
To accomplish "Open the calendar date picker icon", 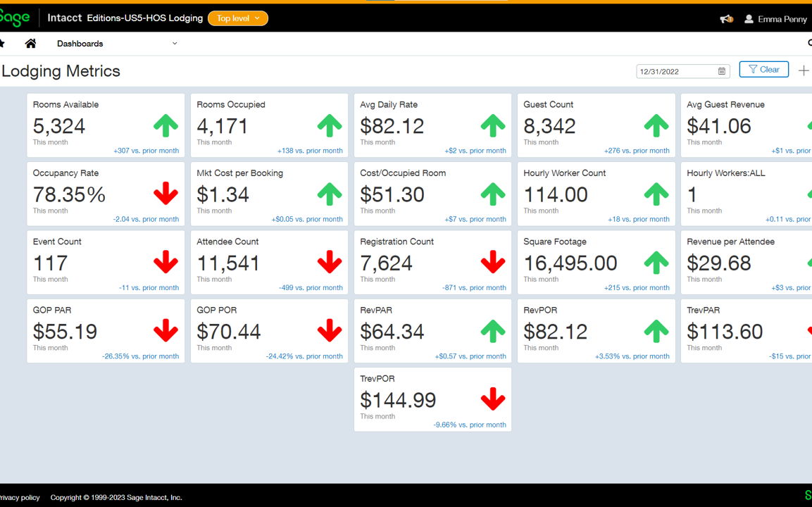I will (x=722, y=71).
